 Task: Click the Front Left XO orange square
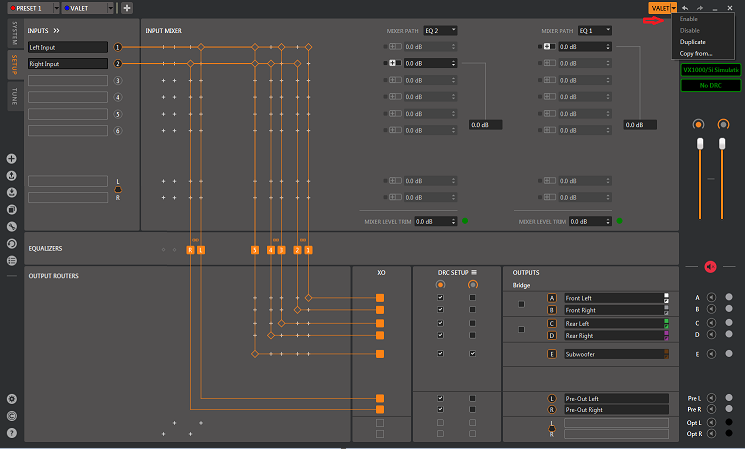(x=380, y=298)
